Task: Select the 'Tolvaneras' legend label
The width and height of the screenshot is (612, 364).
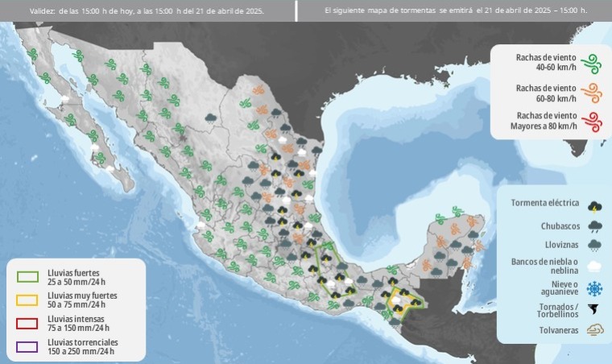Action: pos(559,330)
